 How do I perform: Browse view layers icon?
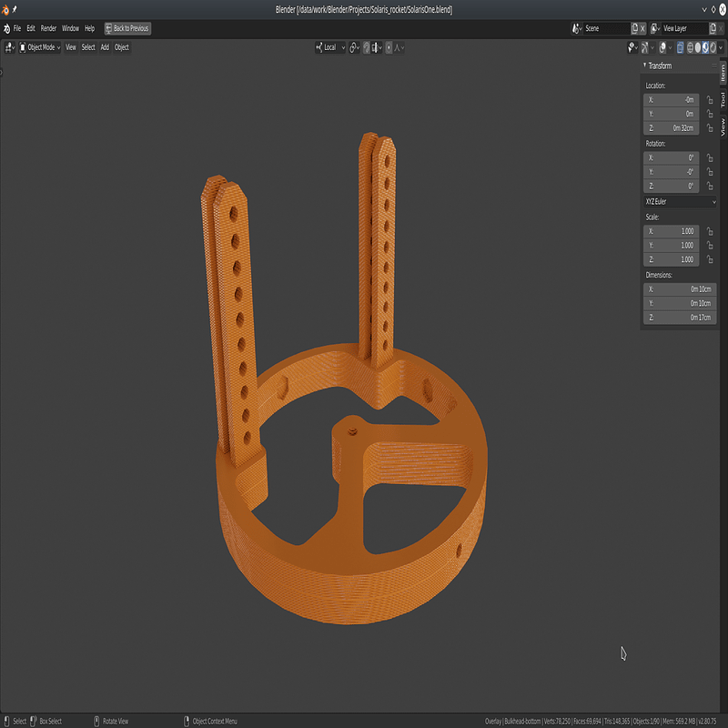click(655, 29)
